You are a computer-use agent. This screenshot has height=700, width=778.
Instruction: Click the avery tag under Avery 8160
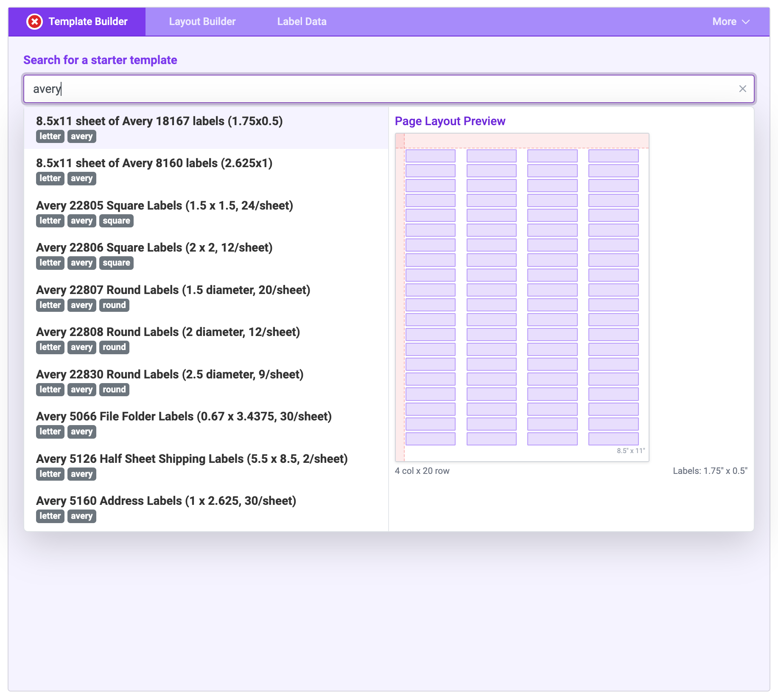click(x=82, y=178)
